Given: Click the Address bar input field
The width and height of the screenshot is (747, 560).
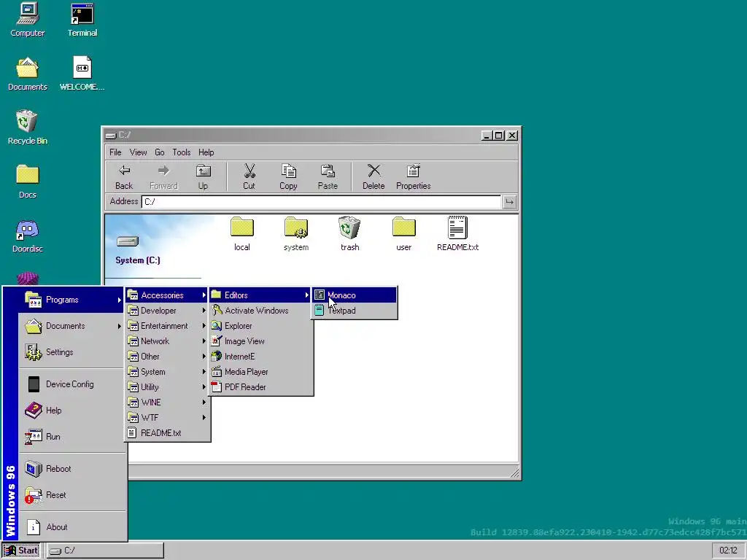Looking at the screenshot, I should pyautogui.click(x=321, y=201).
